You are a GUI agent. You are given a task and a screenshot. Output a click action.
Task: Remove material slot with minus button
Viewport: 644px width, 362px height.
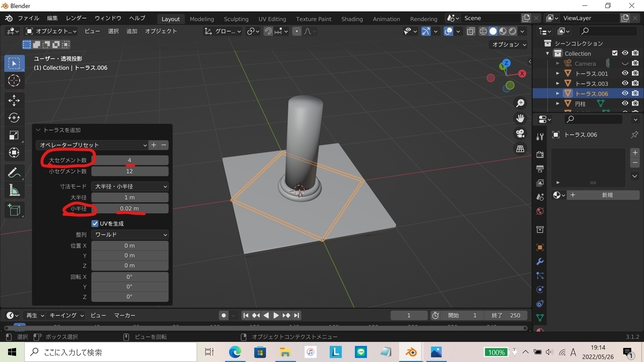click(x=635, y=162)
